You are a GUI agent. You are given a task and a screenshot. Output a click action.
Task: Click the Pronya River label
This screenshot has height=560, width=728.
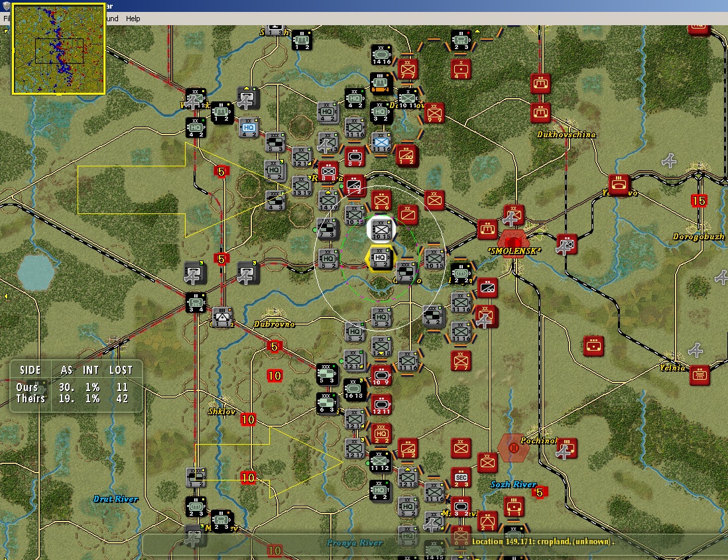(355, 542)
